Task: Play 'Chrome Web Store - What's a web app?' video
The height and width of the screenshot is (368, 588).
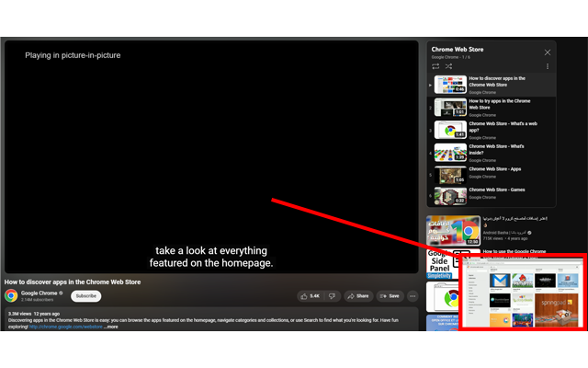Action: coord(492,131)
